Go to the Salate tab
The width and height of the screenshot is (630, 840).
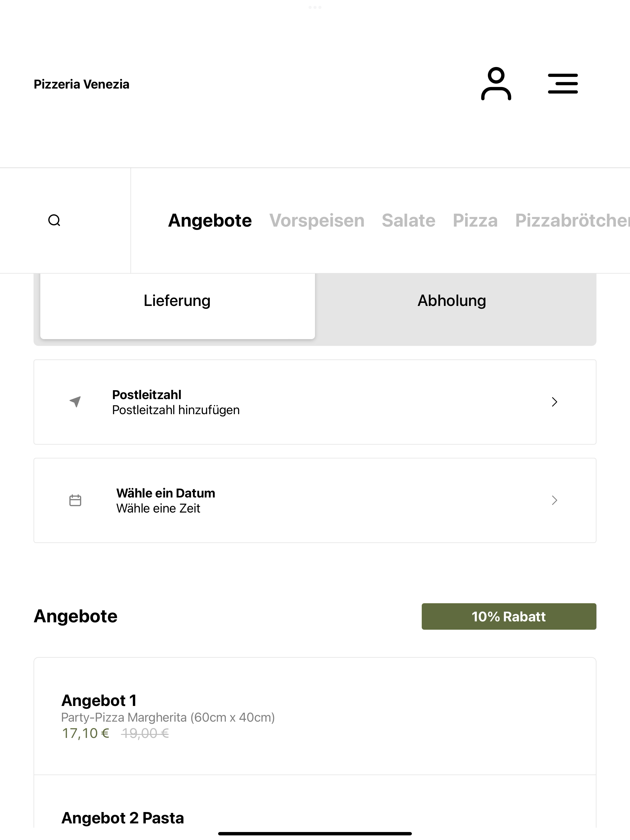(409, 220)
